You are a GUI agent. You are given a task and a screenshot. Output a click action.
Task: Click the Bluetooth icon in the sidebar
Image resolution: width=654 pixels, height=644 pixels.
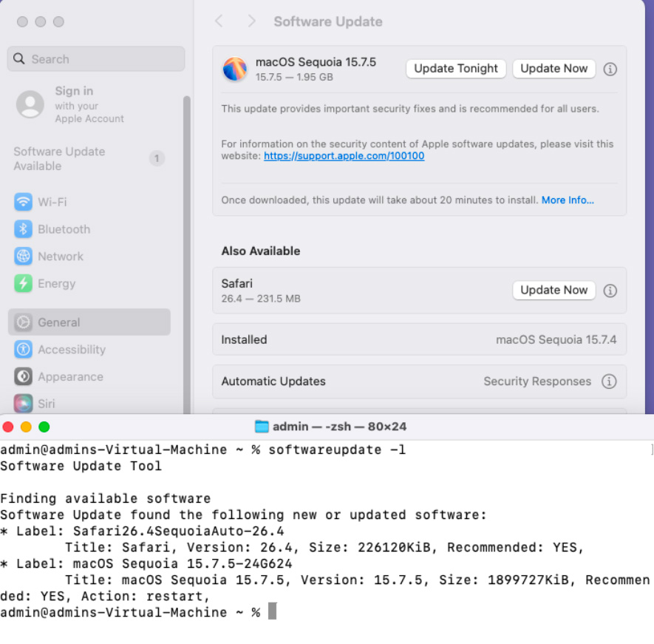click(23, 229)
